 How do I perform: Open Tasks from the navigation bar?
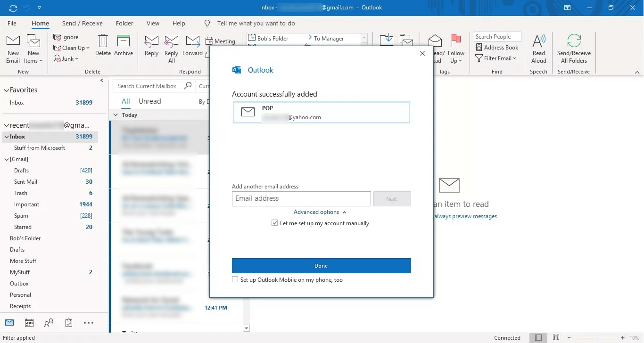click(69, 323)
